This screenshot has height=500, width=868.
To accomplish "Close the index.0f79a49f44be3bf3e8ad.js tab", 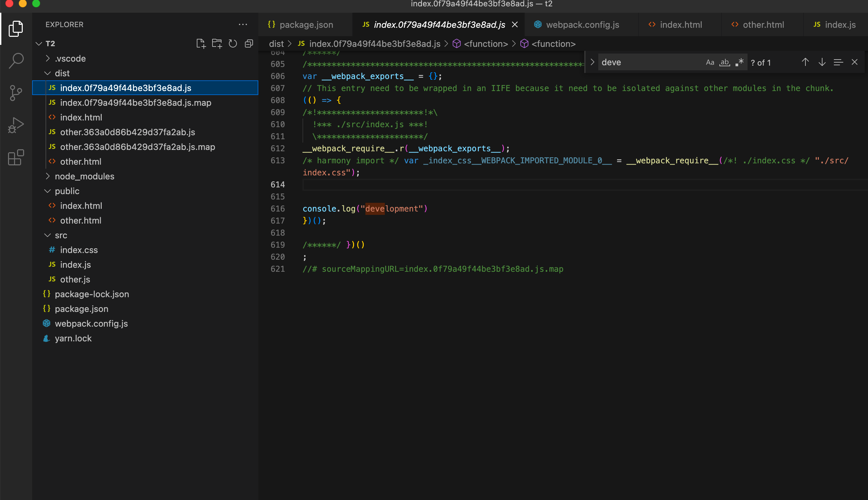I will click(x=515, y=25).
